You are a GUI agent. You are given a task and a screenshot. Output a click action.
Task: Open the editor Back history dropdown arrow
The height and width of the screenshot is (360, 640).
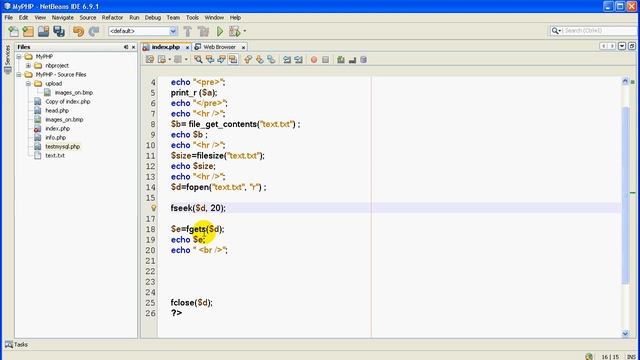click(169, 60)
